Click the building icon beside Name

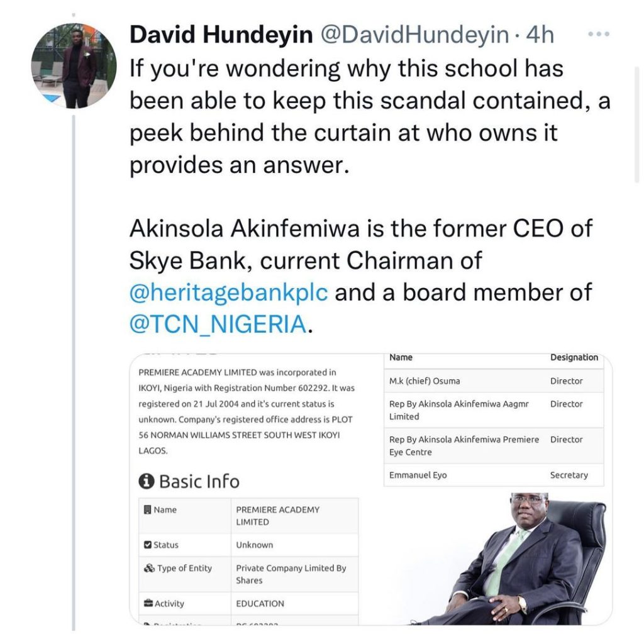click(x=148, y=509)
